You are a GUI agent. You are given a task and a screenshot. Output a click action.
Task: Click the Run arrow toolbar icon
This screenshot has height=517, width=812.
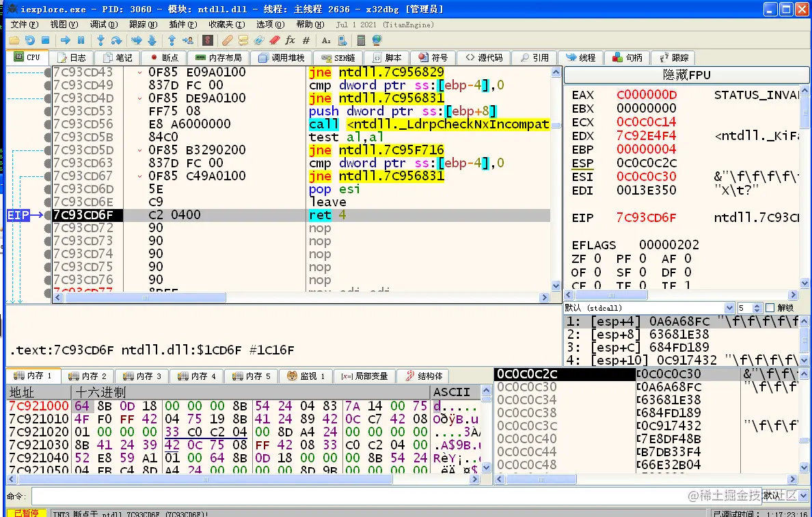[65, 40]
